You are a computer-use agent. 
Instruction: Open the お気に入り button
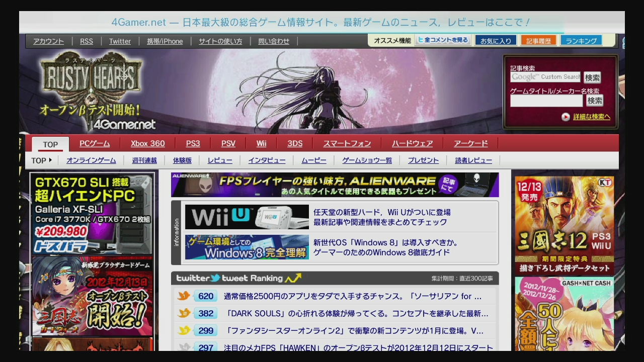(496, 41)
